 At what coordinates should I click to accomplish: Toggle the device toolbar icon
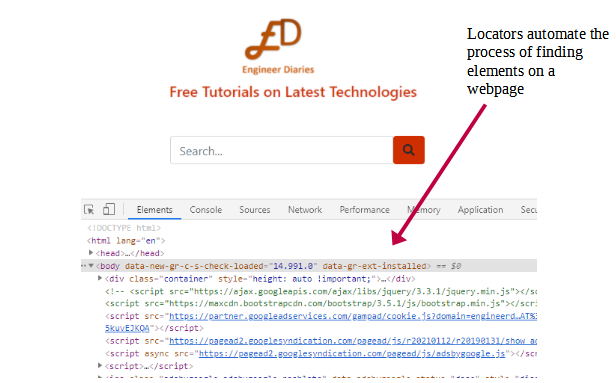[109, 209]
